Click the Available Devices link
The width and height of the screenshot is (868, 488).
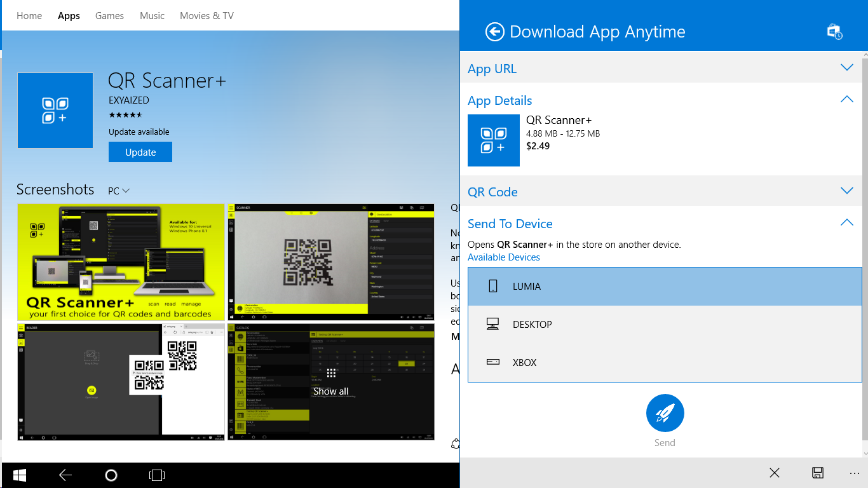(504, 257)
